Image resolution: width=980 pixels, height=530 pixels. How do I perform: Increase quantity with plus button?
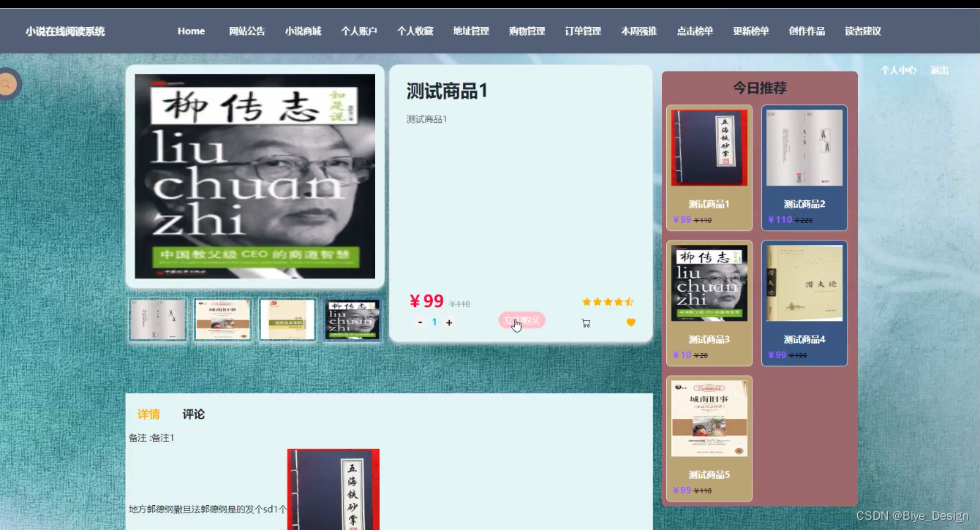(449, 322)
